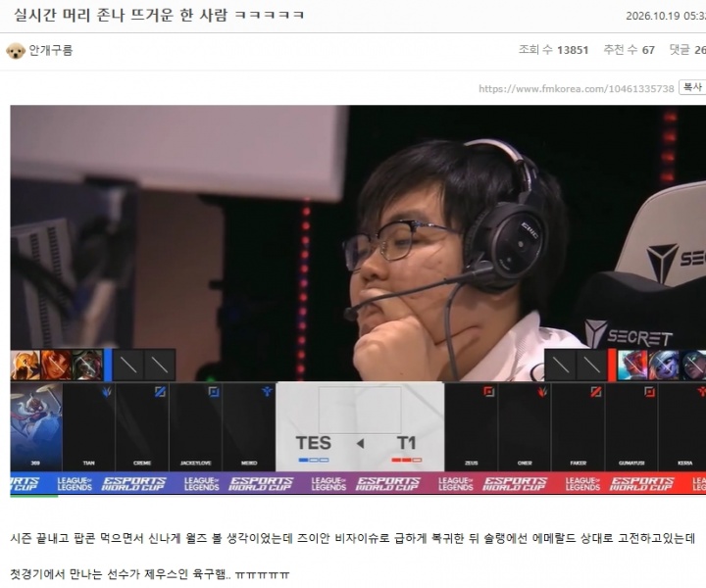The width and height of the screenshot is (706, 588).
Task: Open the fmkorea.com post URL link
Action: [577, 88]
